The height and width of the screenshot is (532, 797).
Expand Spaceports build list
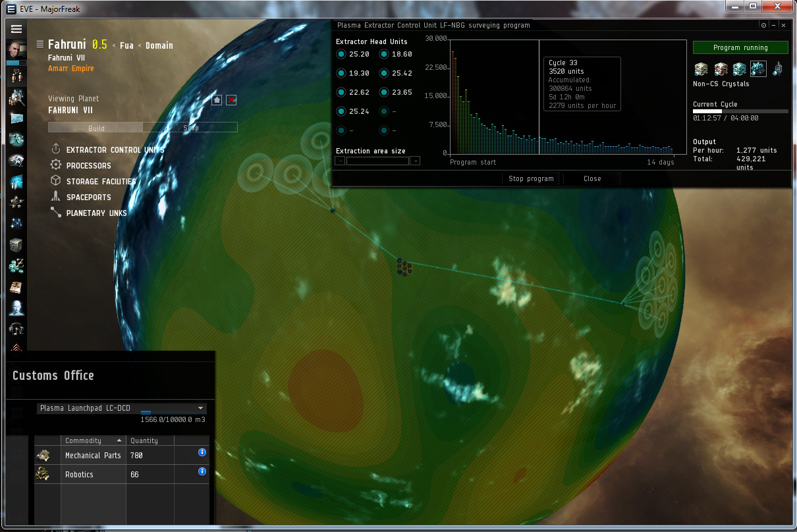(x=81, y=198)
